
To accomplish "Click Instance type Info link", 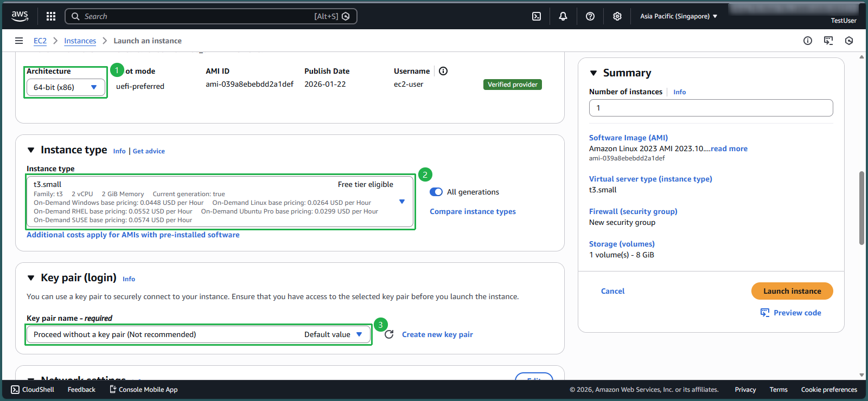I will (119, 151).
